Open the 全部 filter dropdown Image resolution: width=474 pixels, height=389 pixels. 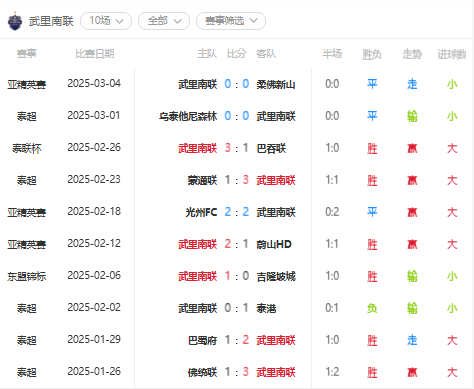[x=164, y=21]
